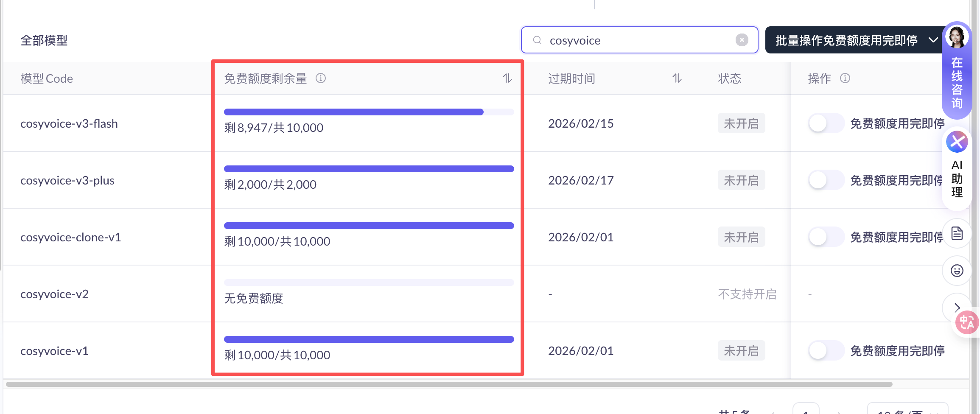Viewport: 980px width, 414px height.
Task: Enable 免费额度用完即停 for cosyvoice-v3-plus
Action: click(825, 180)
